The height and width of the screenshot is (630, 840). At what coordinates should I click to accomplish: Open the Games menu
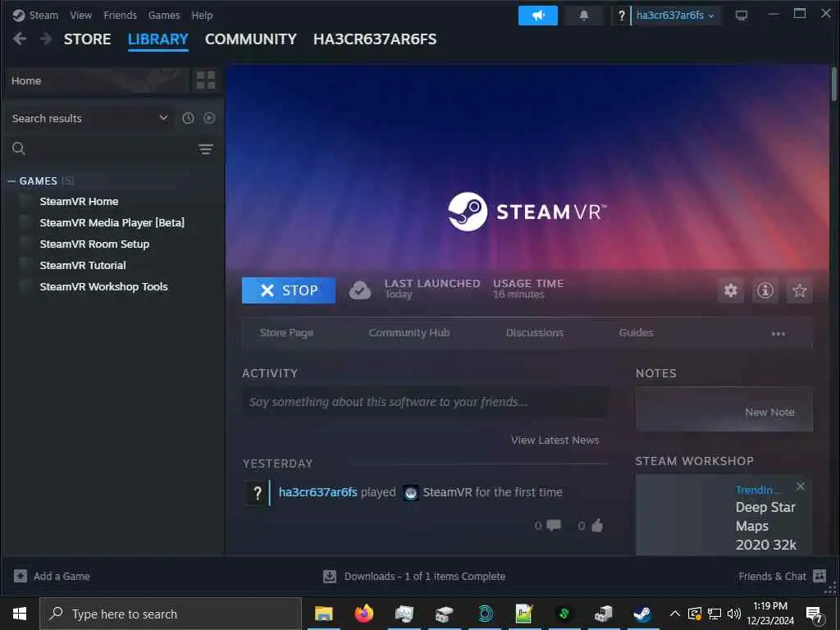pyautogui.click(x=164, y=15)
